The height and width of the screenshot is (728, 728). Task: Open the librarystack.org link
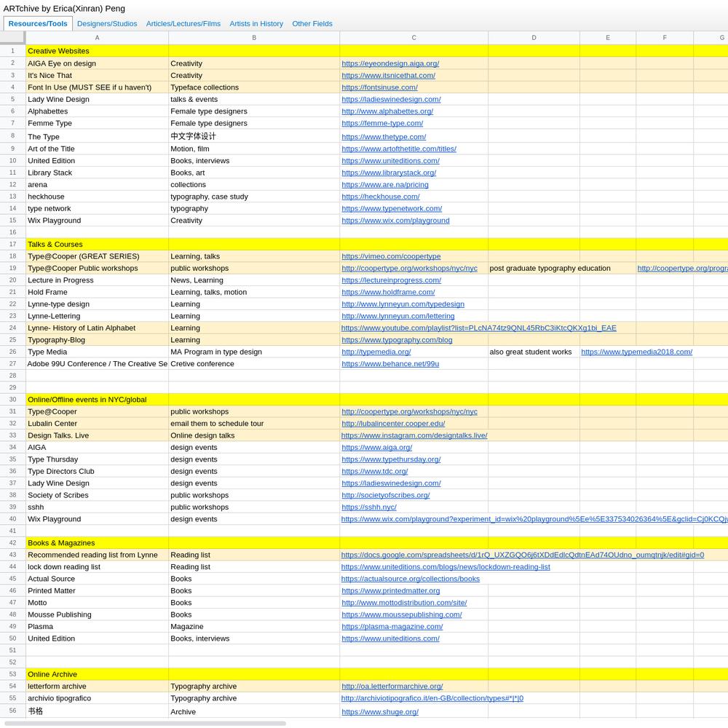389,173
